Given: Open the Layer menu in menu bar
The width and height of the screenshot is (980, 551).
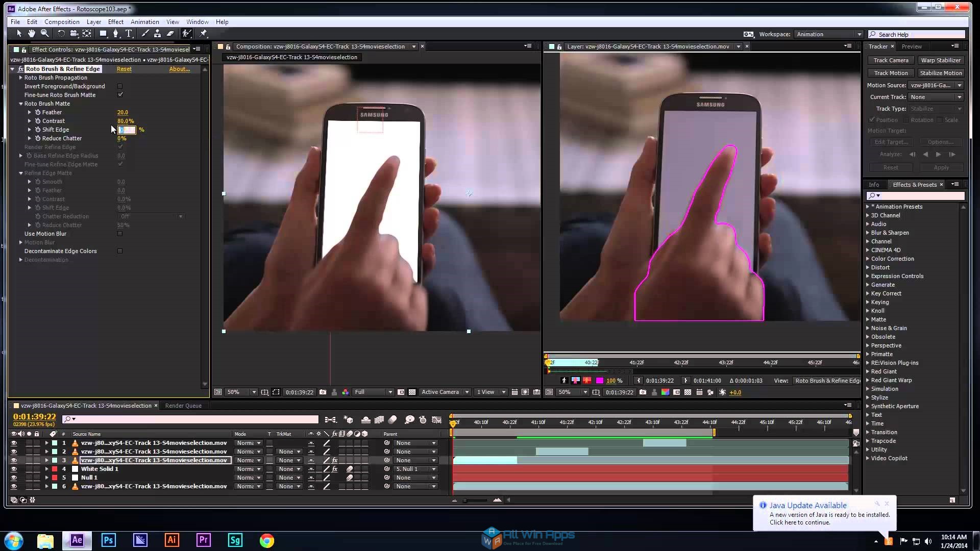Looking at the screenshot, I should [x=94, y=21].
